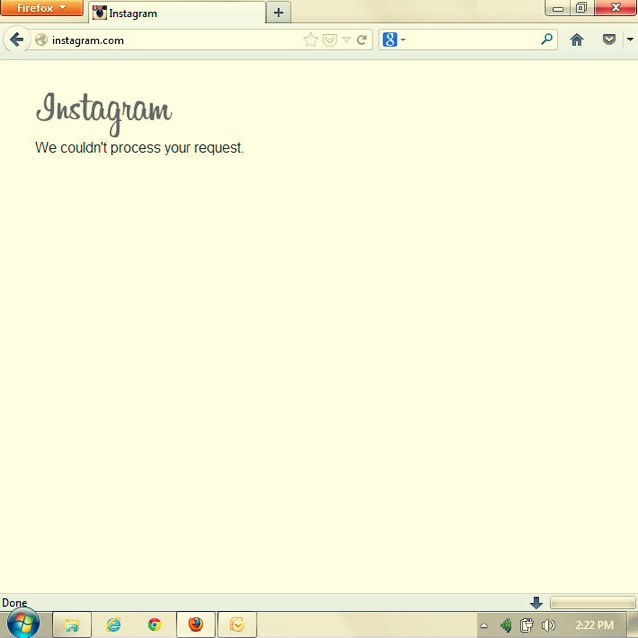Launch Internet Explorer from the taskbar

114,624
